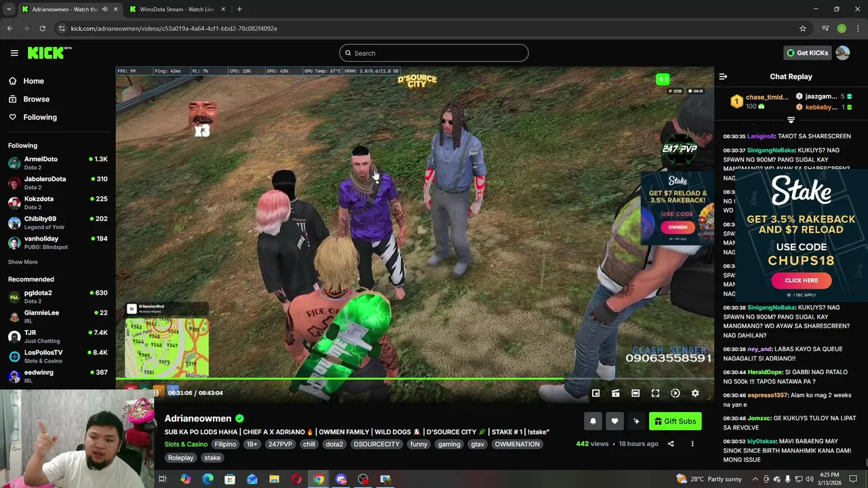Open Chibiby69 channel
This screenshot has width=868, height=488.
(x=58, y=222)
